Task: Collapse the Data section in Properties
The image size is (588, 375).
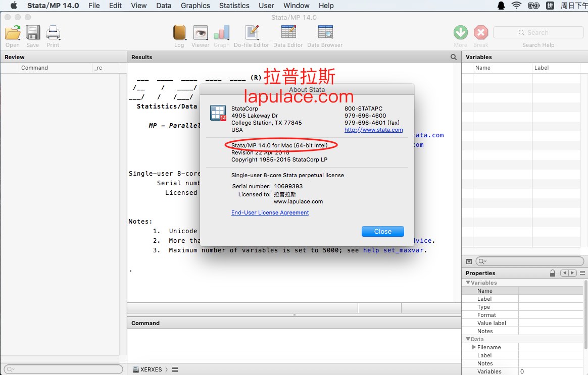Action: (468, 339)
